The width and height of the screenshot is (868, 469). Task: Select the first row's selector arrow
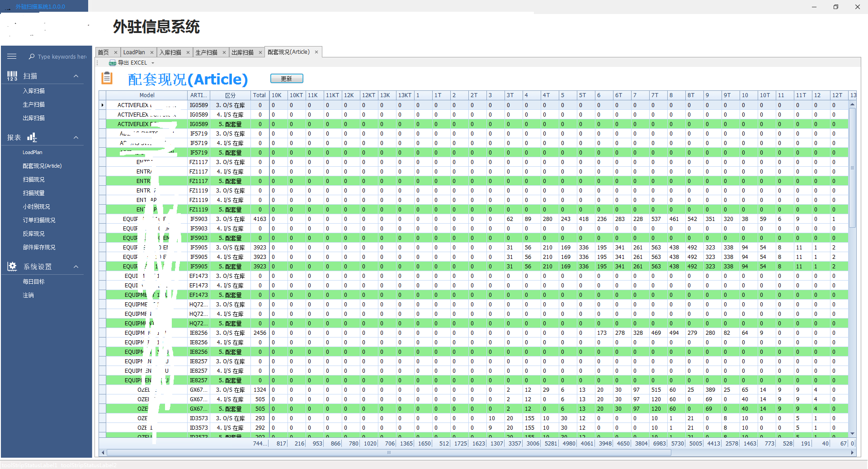click(x=103, y=105)
